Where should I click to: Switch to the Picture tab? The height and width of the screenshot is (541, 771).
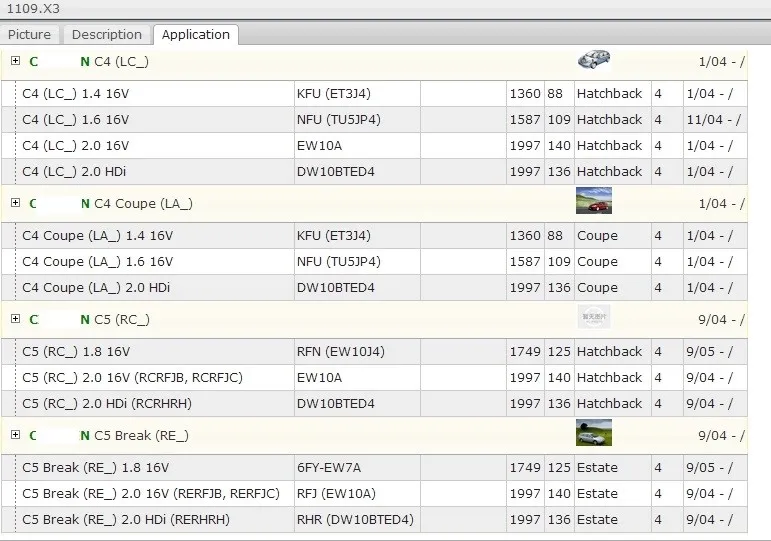30,35
